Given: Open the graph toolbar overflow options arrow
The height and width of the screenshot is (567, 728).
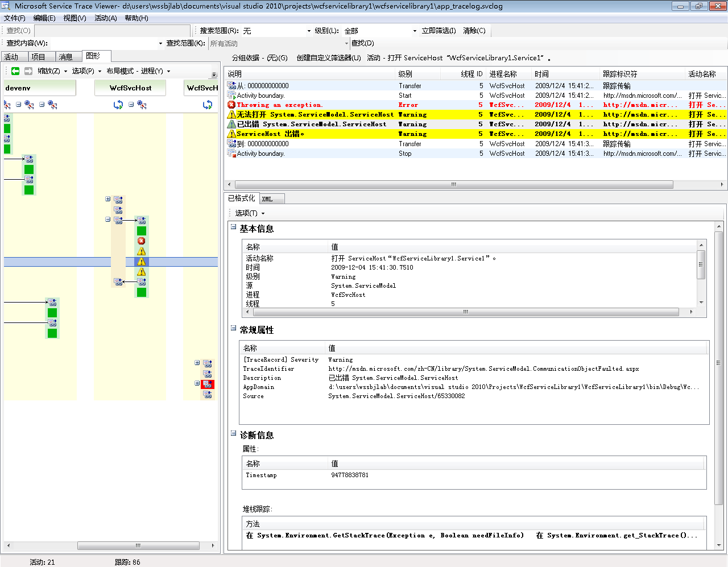Looking at the screenshot, I should coord(214,75).
